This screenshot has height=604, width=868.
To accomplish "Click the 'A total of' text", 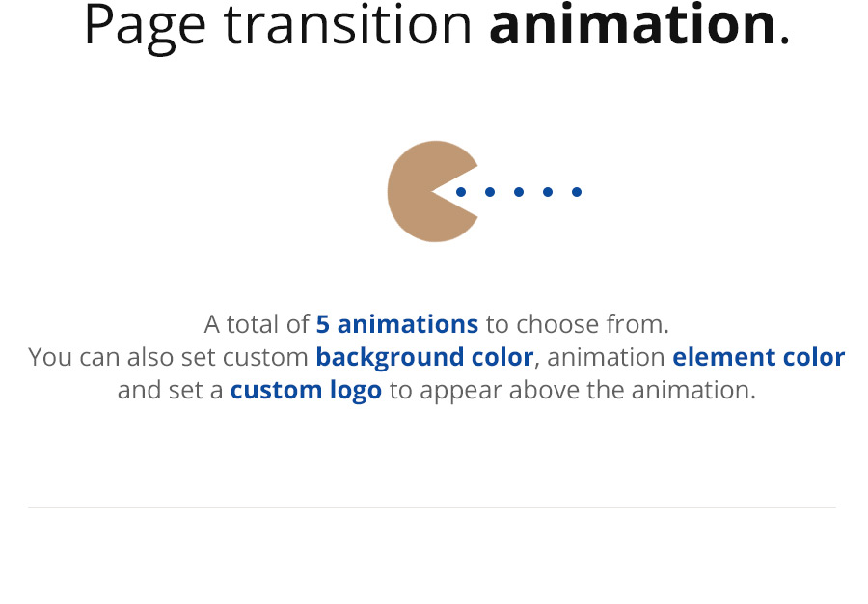I will coord(257,324).
